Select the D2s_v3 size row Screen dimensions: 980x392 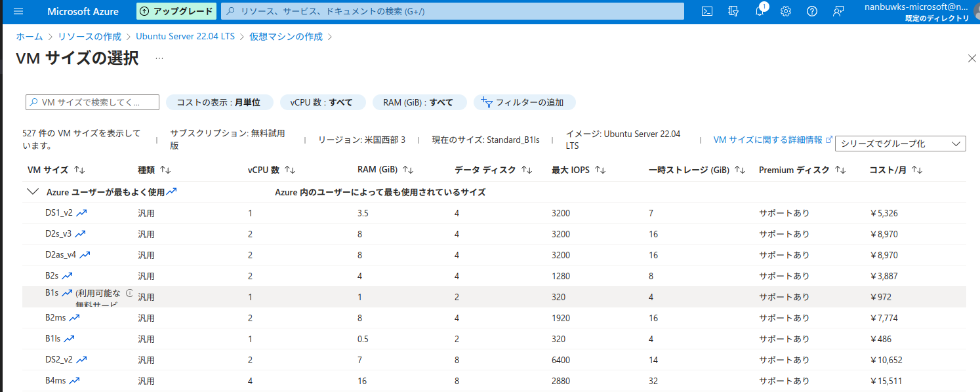click(494, 234)
